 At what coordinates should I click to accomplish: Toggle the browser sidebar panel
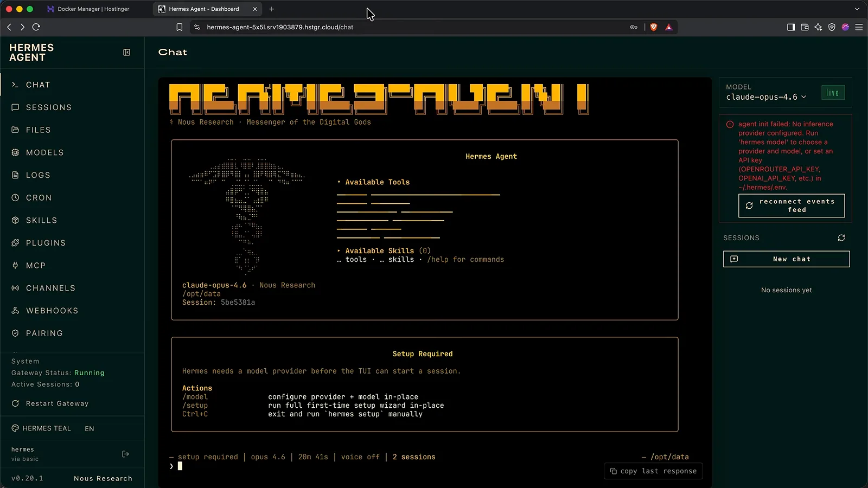click(x=791, y=27)
